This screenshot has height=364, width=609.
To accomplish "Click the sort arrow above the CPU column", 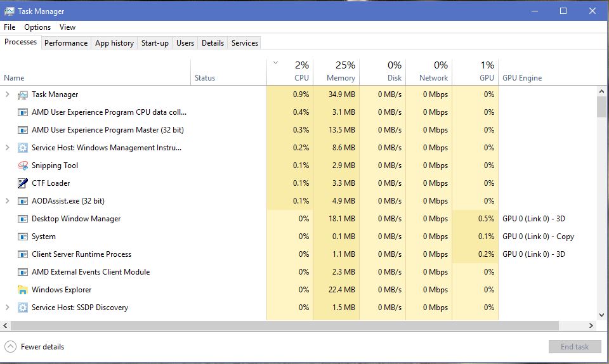I will point(275,63).
